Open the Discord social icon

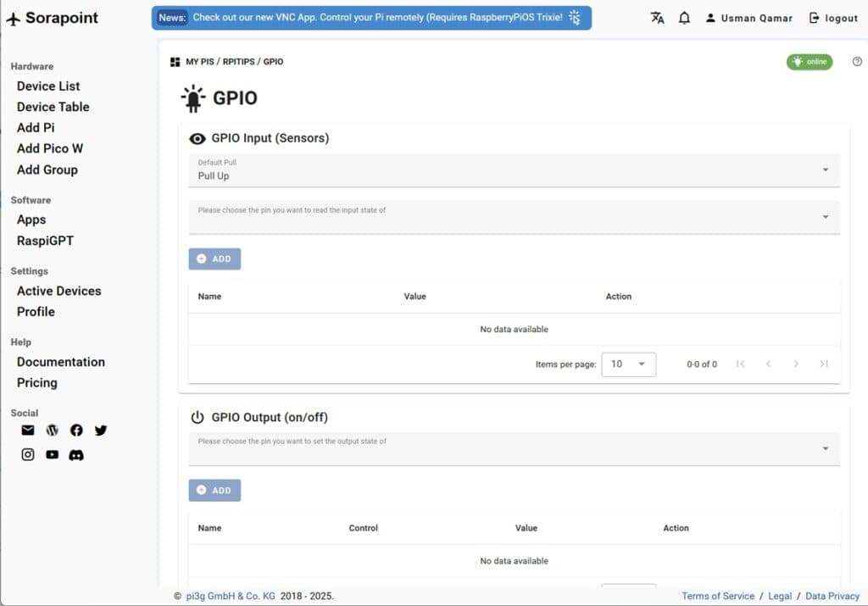coord(76,455)
